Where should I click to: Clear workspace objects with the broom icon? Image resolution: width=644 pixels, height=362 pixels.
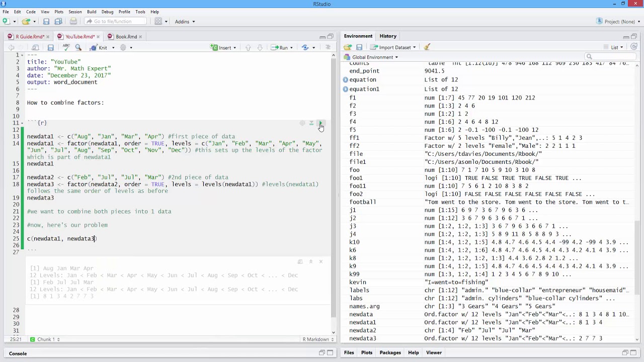click(427, 47)
